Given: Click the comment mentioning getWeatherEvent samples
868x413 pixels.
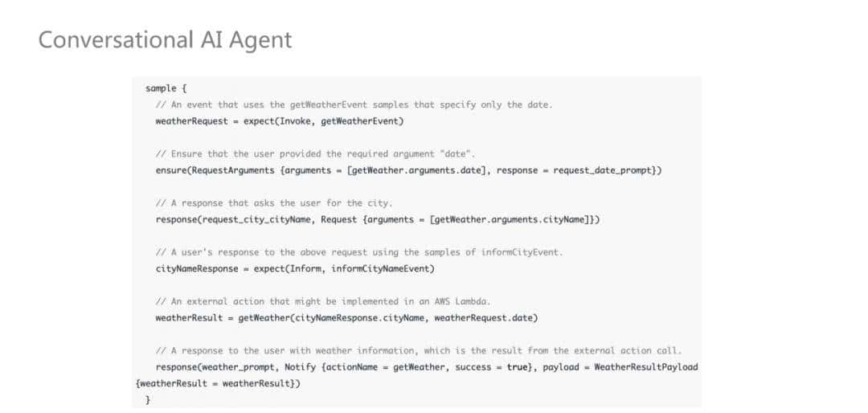Looking at the screenshot, I should [354, 104].
